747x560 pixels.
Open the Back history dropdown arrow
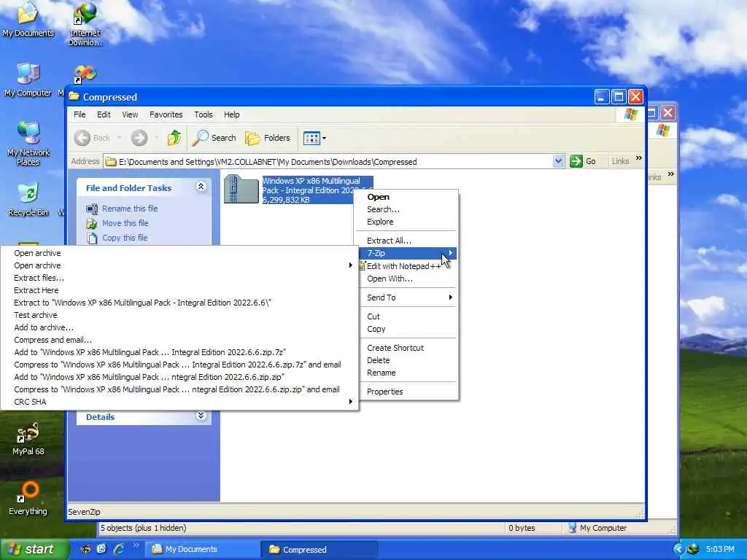pyautogui.click(x=119, y=138)
